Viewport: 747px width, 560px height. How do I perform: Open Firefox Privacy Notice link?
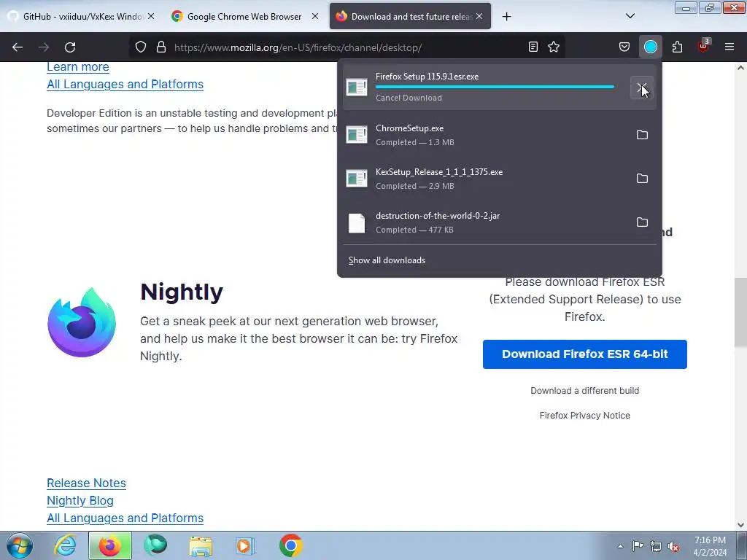[x=584, y=415]
